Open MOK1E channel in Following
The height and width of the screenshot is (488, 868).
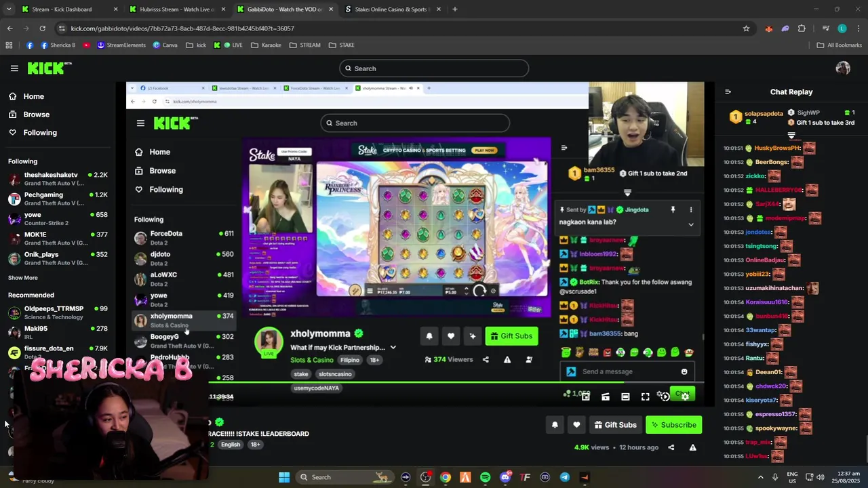point(58,239)
